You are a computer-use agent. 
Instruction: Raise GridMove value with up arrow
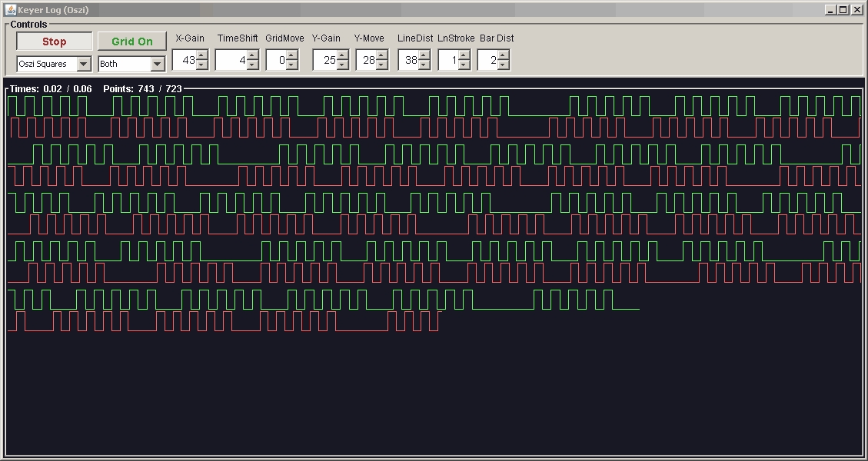[291, 55]
